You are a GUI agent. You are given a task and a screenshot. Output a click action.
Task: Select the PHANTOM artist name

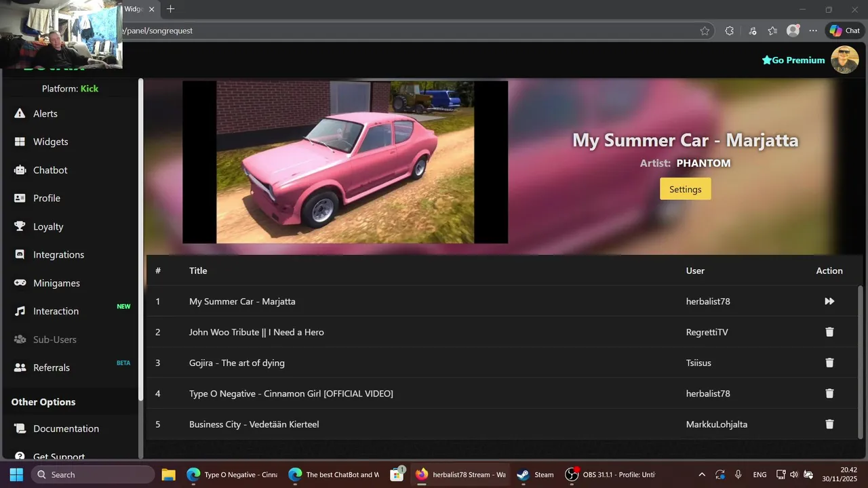click(703, 163)
